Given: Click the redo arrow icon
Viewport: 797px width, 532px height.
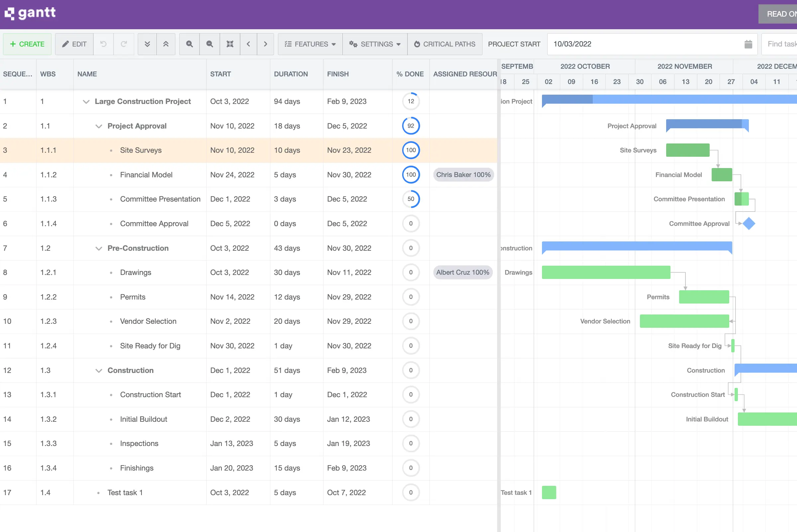Looking at the screenshot, I should click(x=124, y=44).
